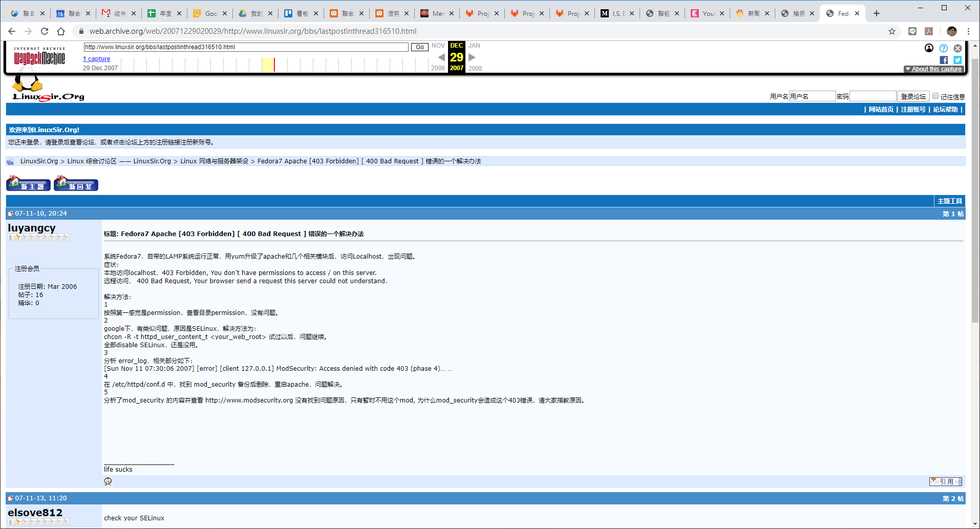The width and height of the screenshot is (980, 529).
Task: Tick the remember login info checkbox
Action: pos(935,96)
